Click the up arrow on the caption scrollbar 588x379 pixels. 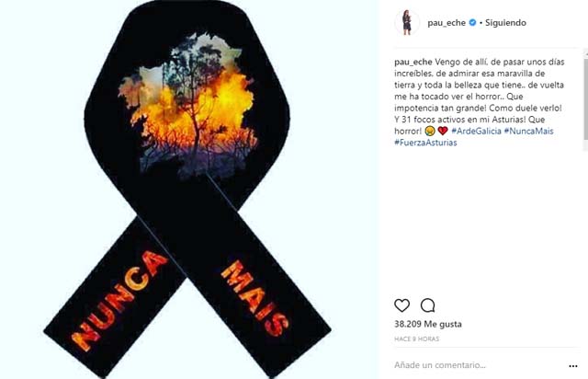click(586, 53)
